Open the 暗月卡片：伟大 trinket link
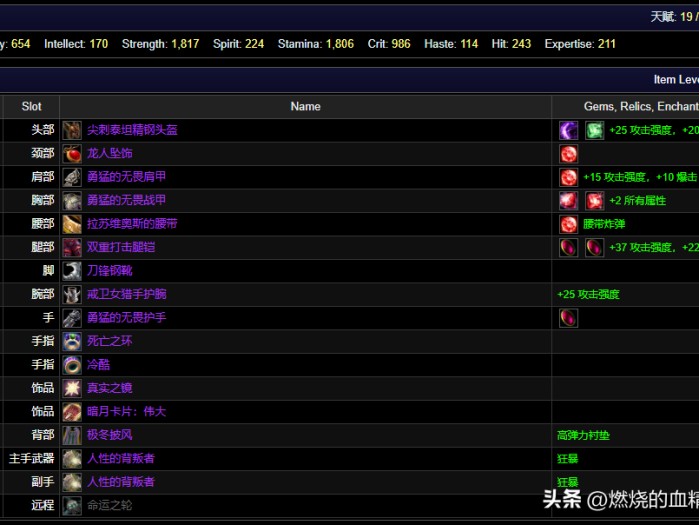The width and height of the screenshot is (699, 525). [x=126, y=411]
